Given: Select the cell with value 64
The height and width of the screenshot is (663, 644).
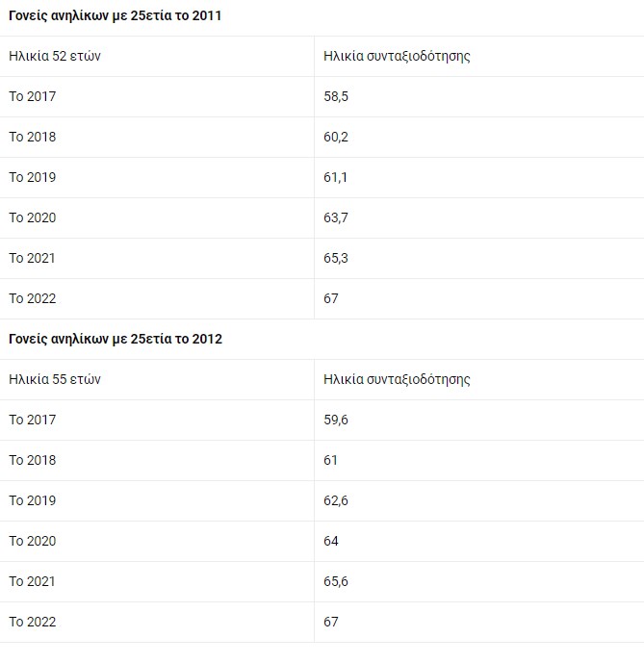Looking at the screenshot, I should click(331, 541).
